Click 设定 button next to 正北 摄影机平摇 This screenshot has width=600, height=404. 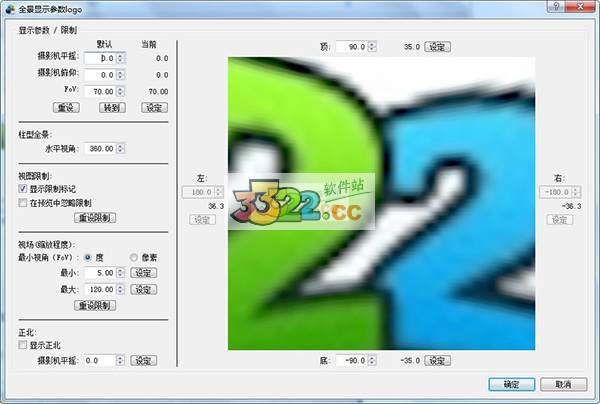click(x=144, y=360)
